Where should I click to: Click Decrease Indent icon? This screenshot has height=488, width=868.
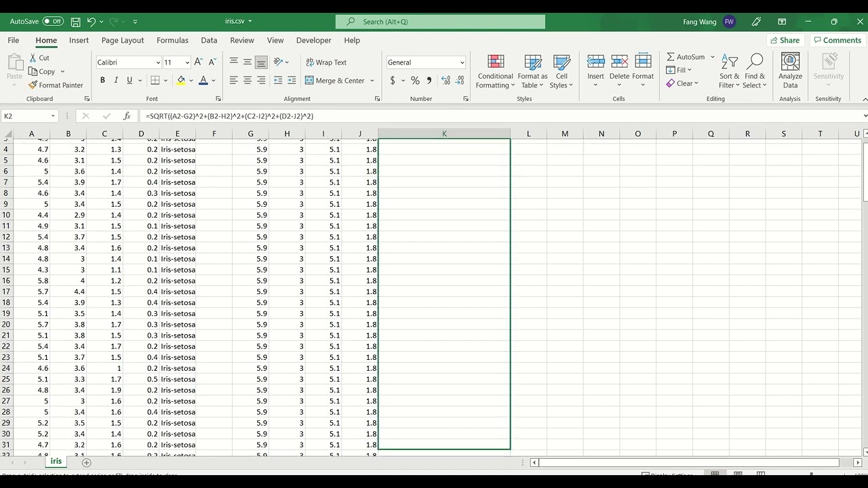(278, 80)
